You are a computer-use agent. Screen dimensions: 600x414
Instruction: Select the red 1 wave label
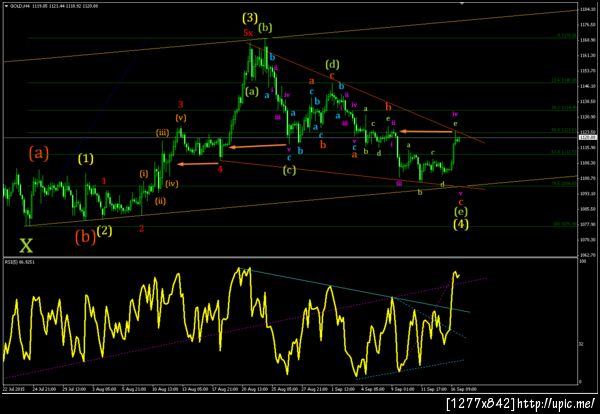click(104, 181)
